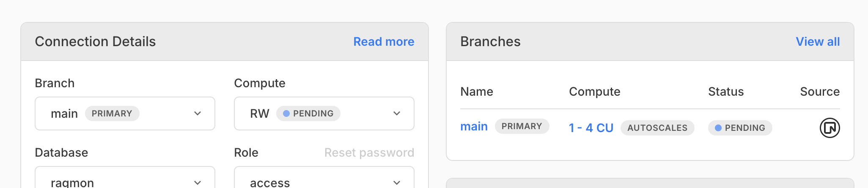Open the Compute RW dropdown chevron
This screenshot has height=188, width=868.
click(x=396, y=113)
